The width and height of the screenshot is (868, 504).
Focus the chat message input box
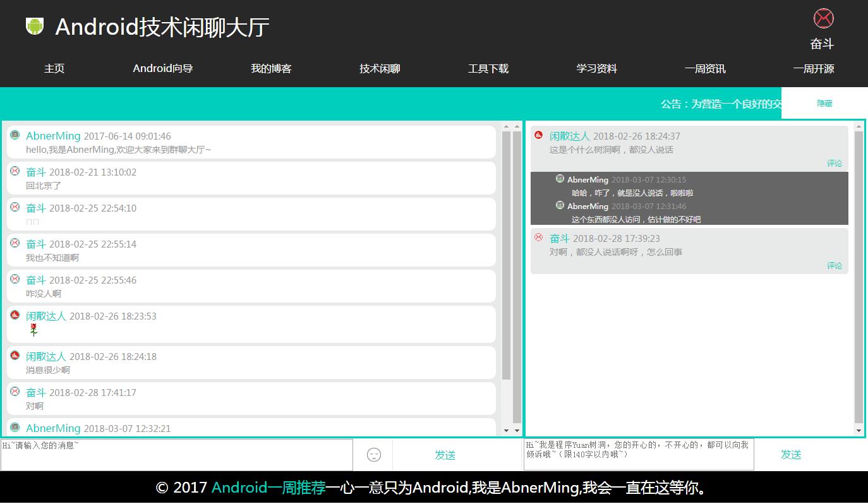tap(177, 455)
